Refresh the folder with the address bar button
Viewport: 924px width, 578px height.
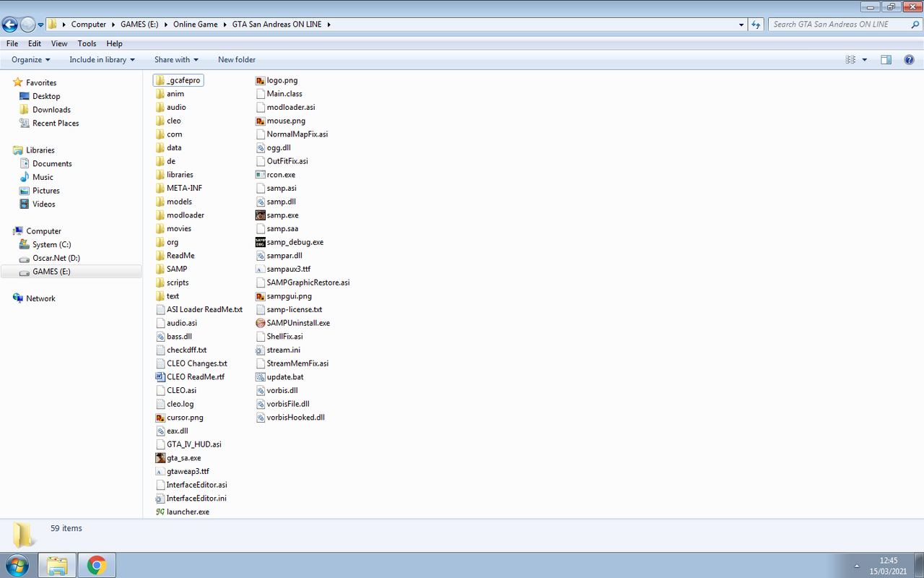click(757, 25)
